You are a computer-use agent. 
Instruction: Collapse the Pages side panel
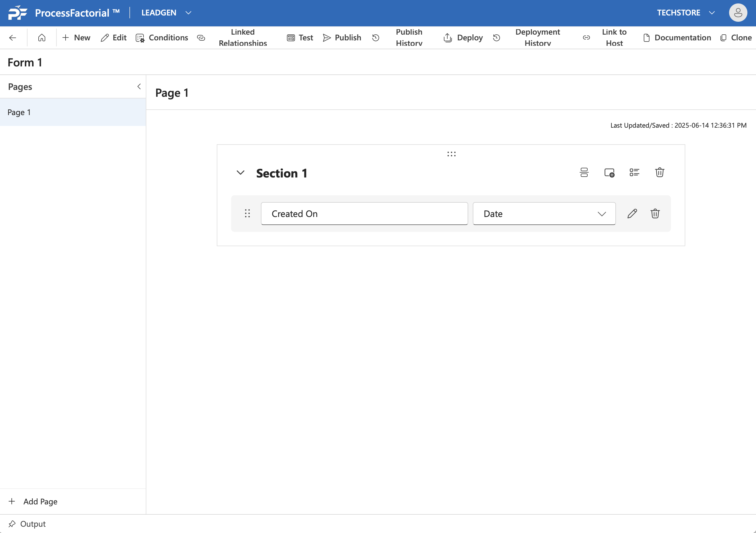coord(139,86)
